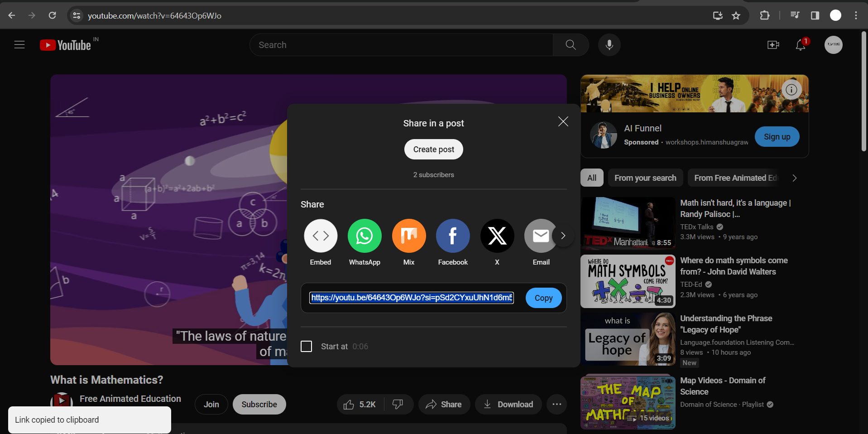
Task: Select the All filter chip
Action: pyautogui.click(x=592, y=178)
